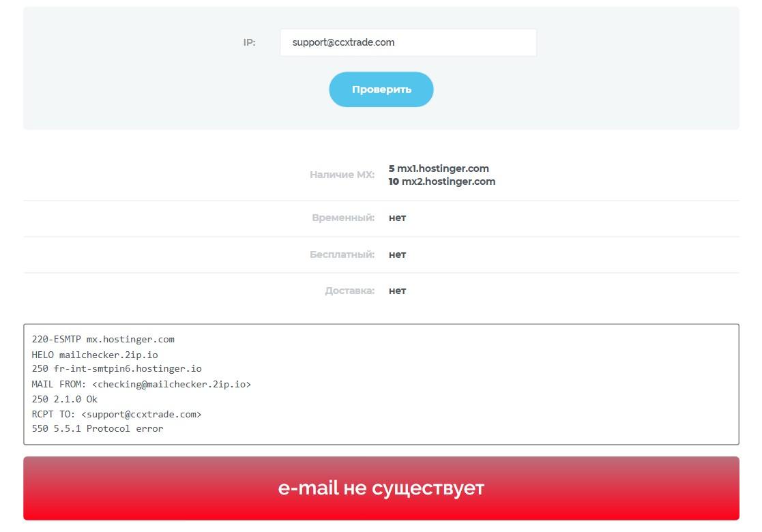762x532 pixels.
Task: Click the Временный row label
Action: point(343,218)
